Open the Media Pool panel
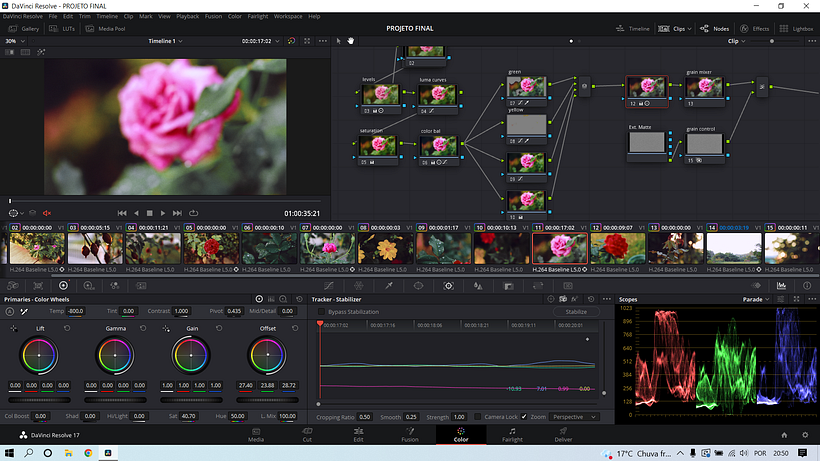Viewport: 820px width, 461px height. pyautogui.click(x=106, y=29)
